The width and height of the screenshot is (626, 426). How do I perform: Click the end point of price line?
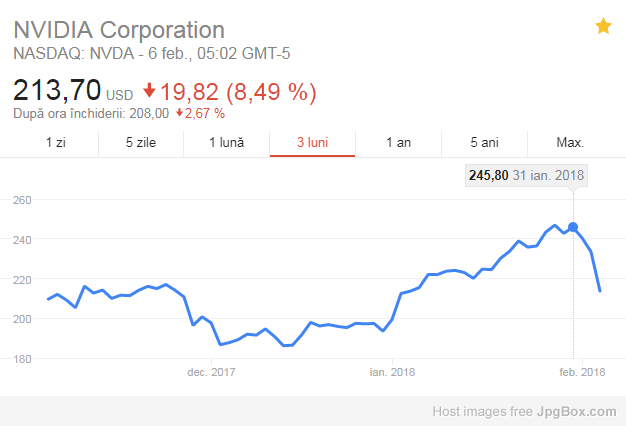600,291
